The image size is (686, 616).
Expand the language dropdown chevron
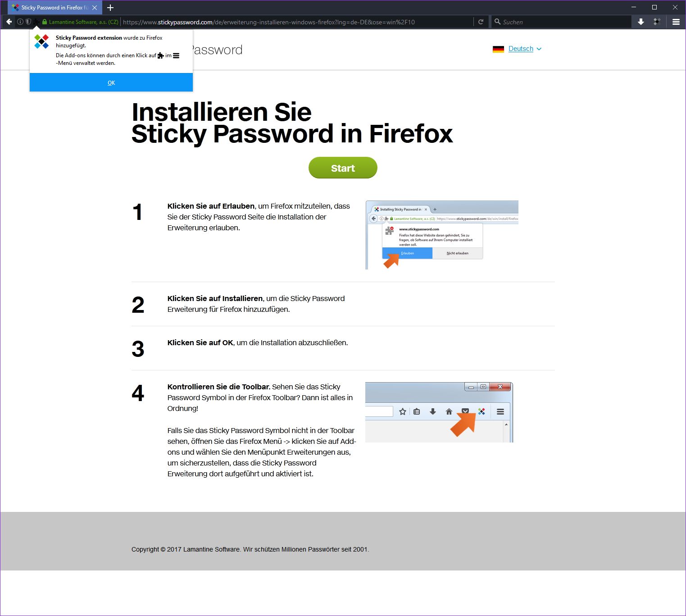click(539, 49)
